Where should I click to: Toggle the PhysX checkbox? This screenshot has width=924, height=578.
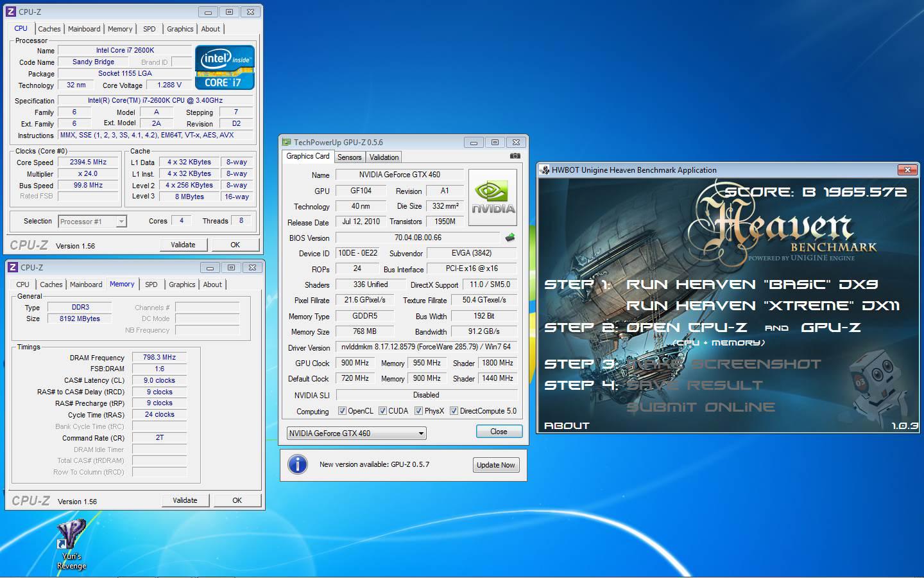click(418, 411)
